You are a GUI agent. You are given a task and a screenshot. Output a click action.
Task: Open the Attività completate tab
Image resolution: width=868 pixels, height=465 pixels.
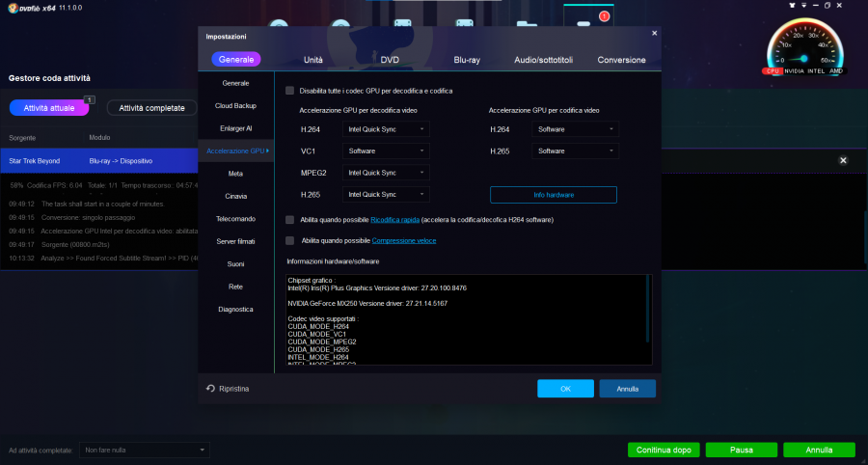[x=151, y=108]
